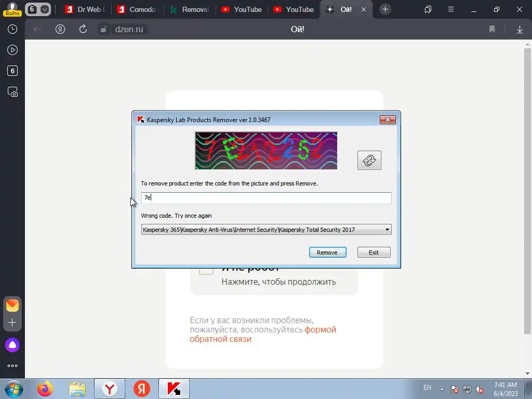Open the sidebar more options dots
The width and height of the screenshot is (532, 399).
tap(12, 366)
